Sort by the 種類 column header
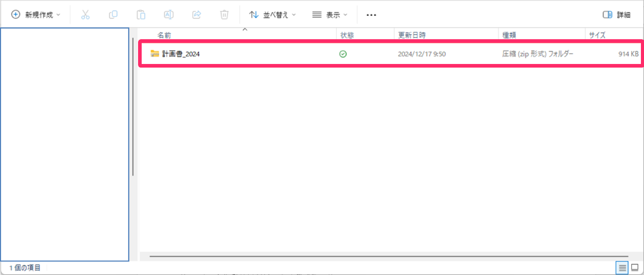This screenshot has height=275, width=644. click(510, 35)
